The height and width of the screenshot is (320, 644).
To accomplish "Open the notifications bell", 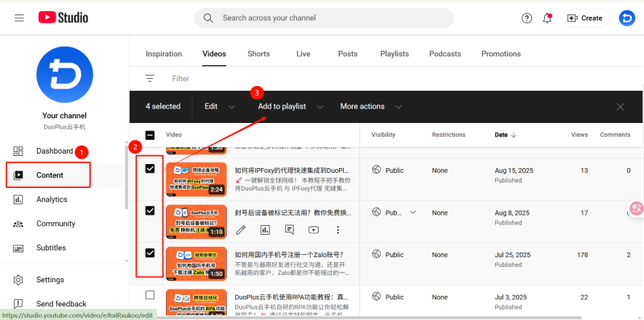I will coord(547,18).
